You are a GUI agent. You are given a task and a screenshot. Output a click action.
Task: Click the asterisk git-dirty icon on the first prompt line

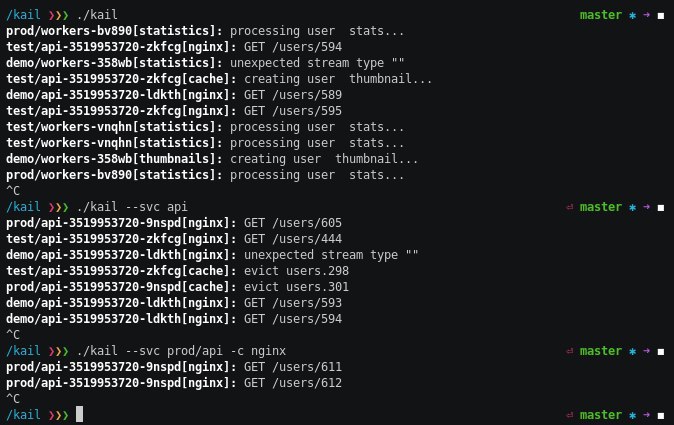[632, 15]
